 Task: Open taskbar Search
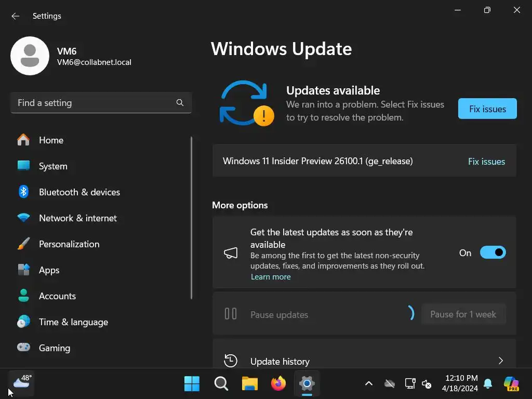click(221, 384)
